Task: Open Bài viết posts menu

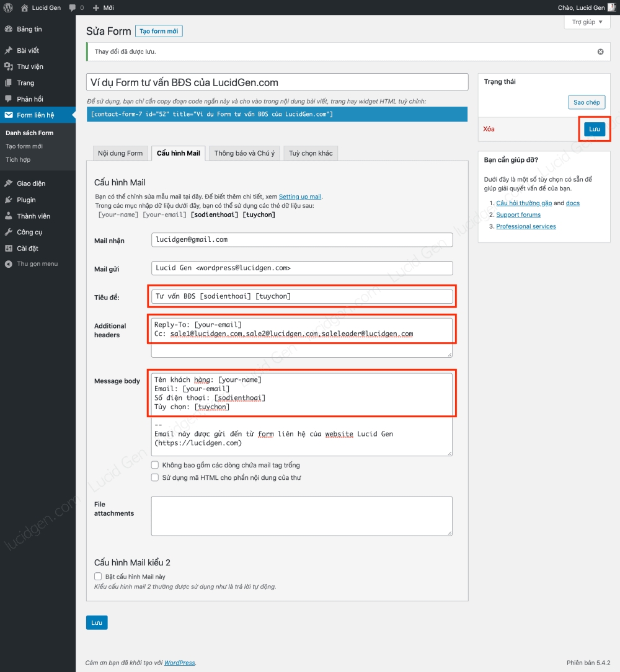Action: (28, 50)
